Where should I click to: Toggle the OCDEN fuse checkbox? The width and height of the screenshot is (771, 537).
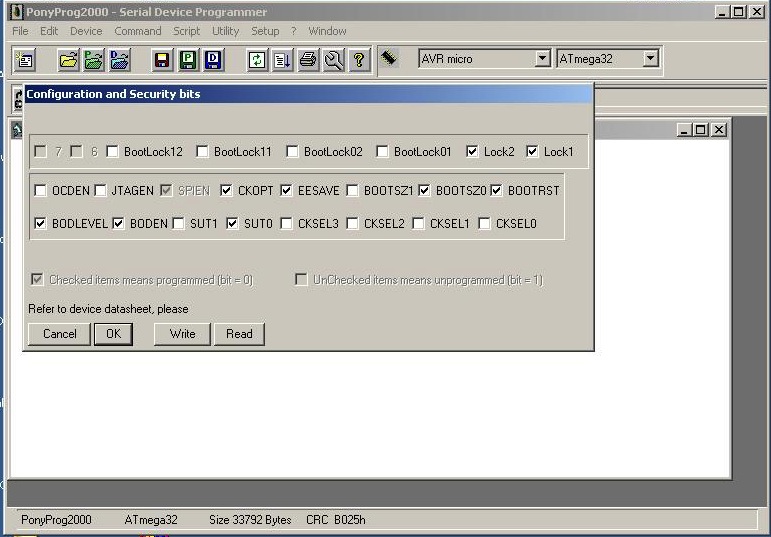pyautogui.click(x=40, y=190)
